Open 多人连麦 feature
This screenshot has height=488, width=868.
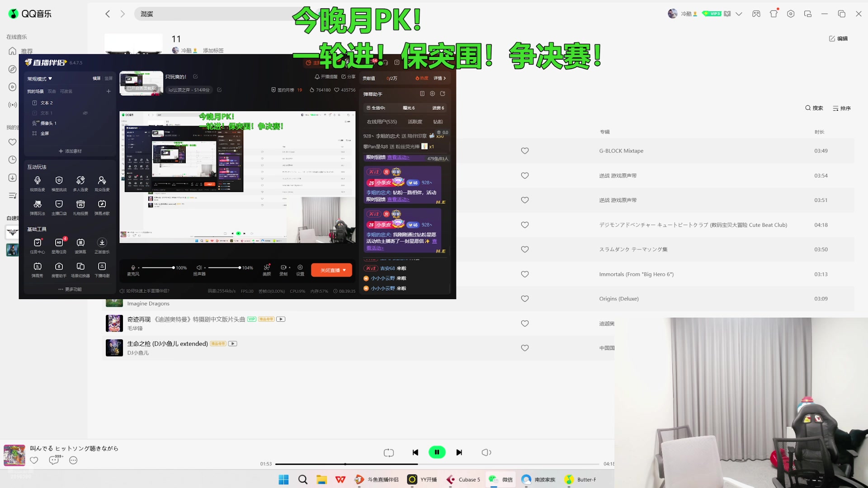tap(80, 183)
